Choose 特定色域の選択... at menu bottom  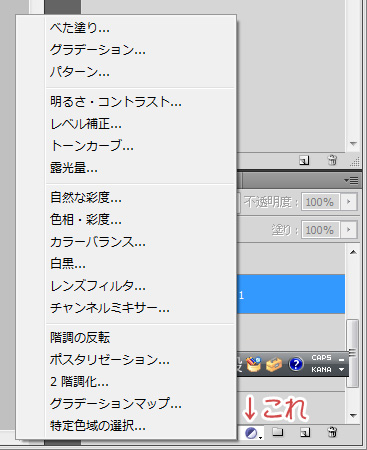point(141,426)
